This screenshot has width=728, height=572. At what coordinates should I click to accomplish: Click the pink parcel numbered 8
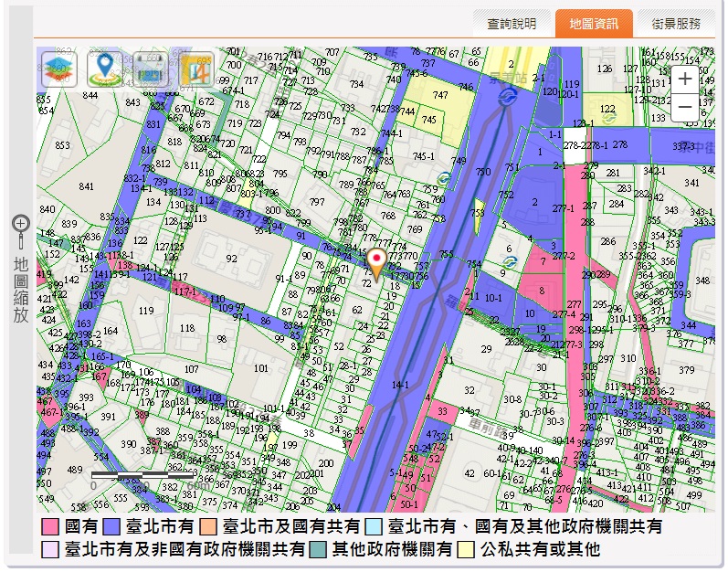point(543,291)
